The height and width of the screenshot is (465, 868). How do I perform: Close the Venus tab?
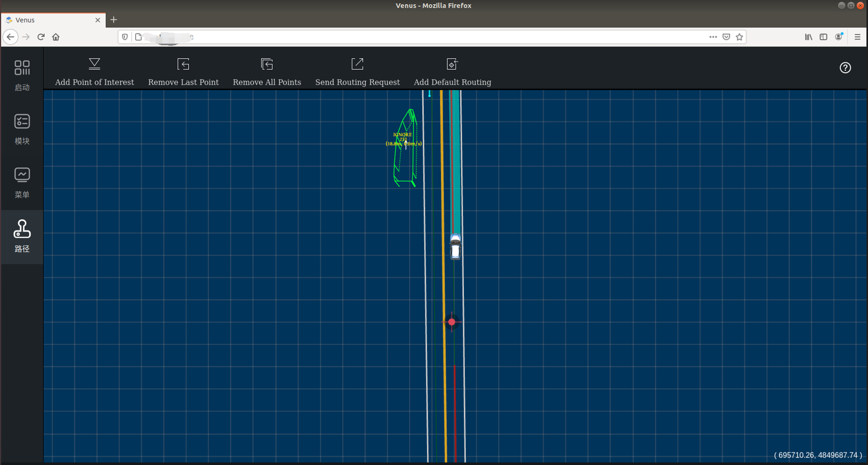click(98, 20)
